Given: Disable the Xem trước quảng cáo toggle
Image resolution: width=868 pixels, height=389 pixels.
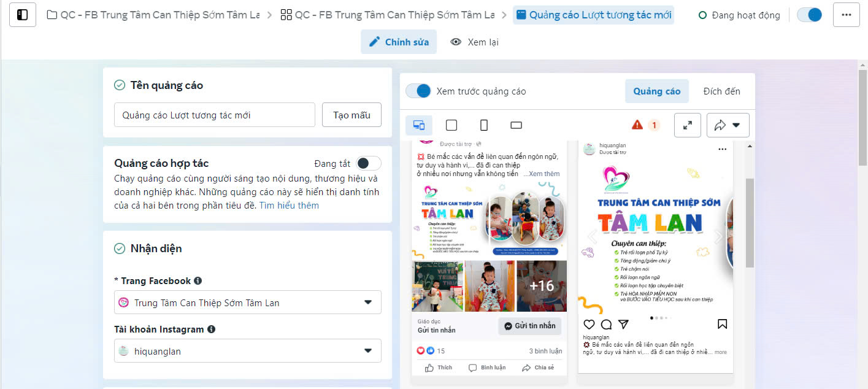Looking at the screenshot, I should (x=418, y=91).
